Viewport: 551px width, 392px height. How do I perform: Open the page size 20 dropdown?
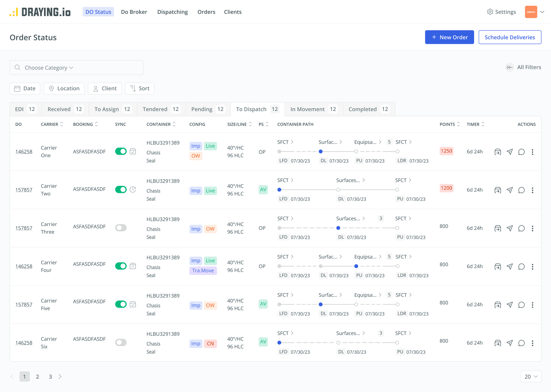click(x=531, y=377)
